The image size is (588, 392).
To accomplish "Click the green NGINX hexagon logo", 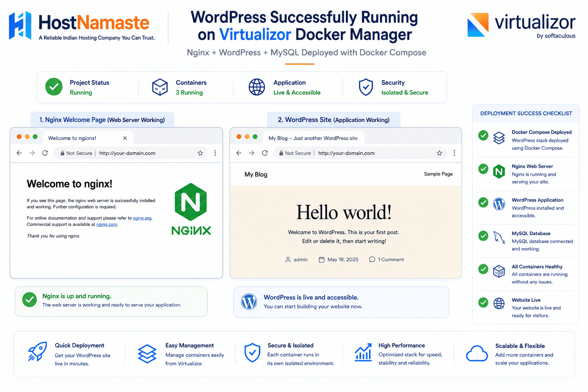I will (x=191, y=202).
